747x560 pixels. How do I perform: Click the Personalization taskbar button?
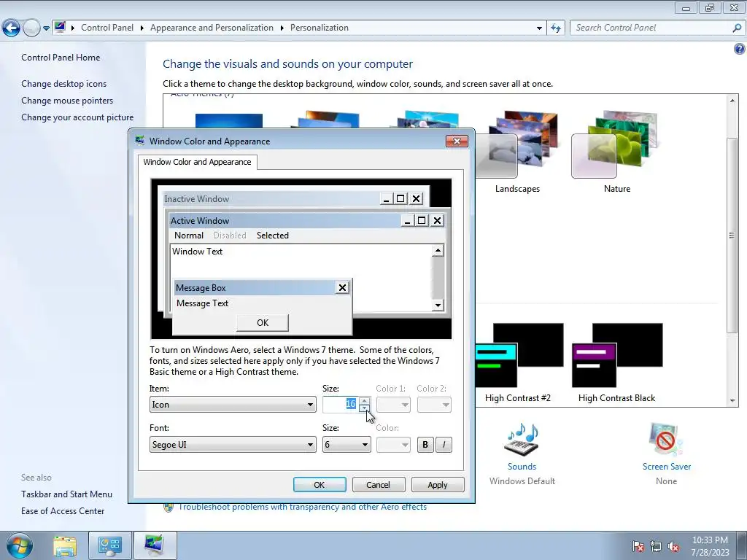click(x=155, y=545)
